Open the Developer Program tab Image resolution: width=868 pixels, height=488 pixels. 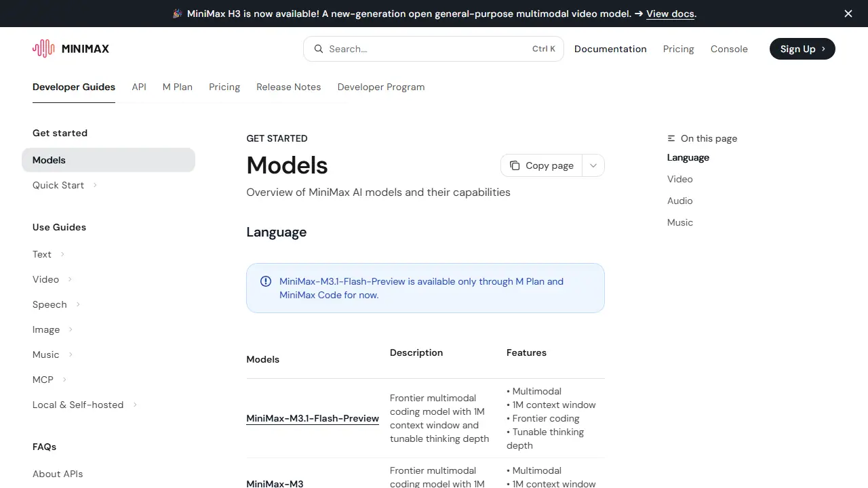[381, 87]
